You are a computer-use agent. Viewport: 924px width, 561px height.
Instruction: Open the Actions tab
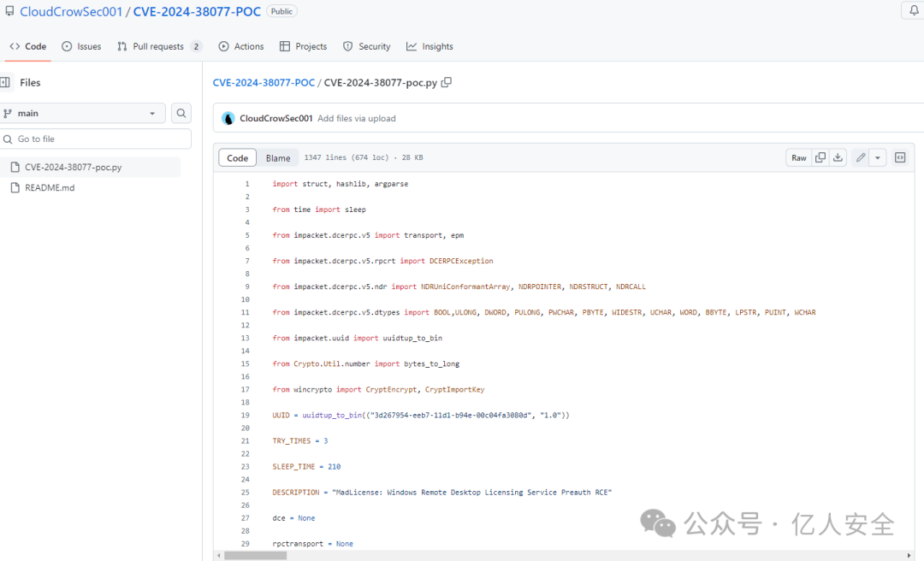pyautogui.click(x=241, y=46)
